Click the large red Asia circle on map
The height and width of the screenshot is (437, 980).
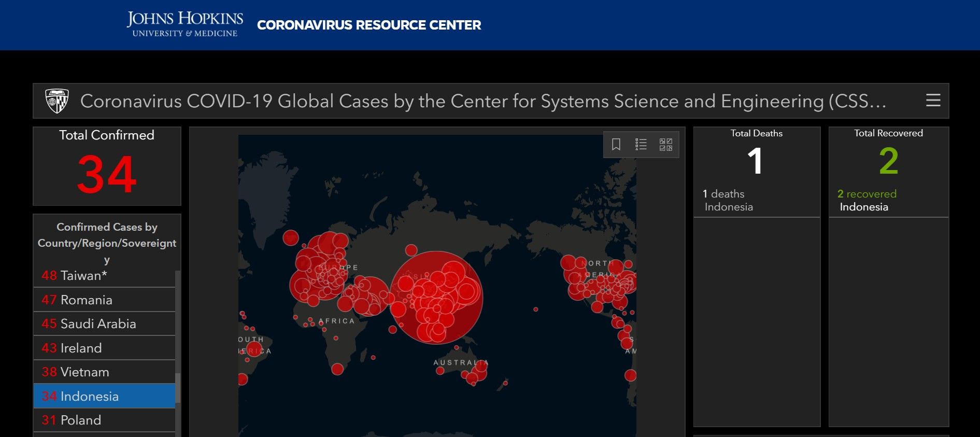[436, 298]
